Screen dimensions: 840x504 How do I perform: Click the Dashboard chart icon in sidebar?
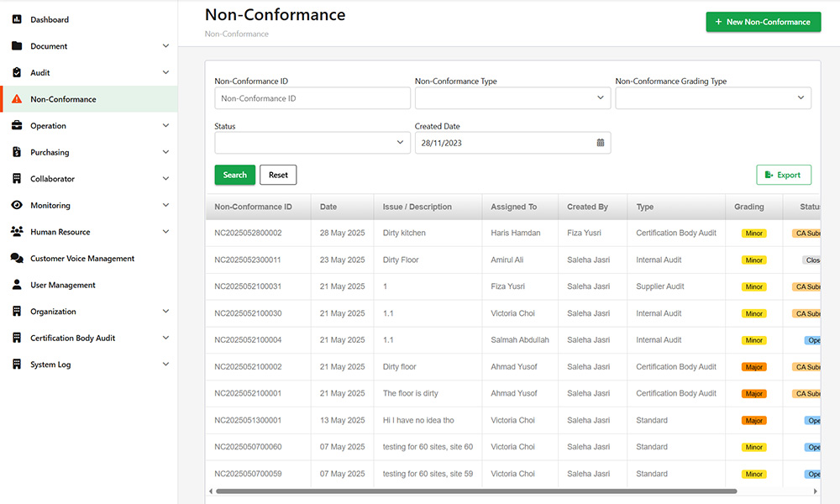[x=17, y=19]
